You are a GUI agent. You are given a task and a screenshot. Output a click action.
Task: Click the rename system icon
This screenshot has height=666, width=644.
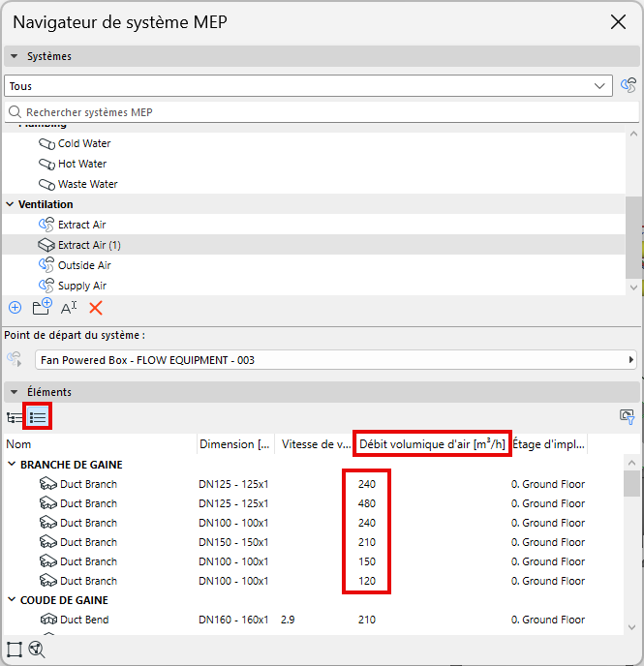(x=69, y=308)
